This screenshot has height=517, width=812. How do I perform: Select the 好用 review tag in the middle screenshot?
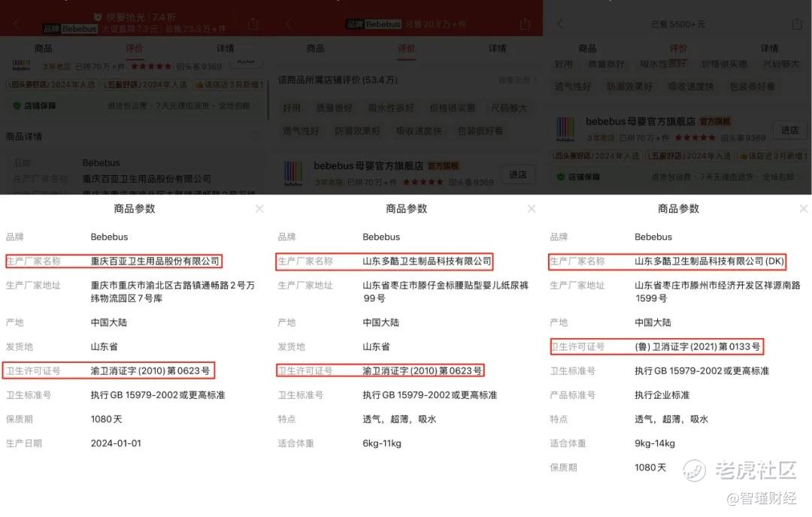pyautogui.click(x=292, y=108)
